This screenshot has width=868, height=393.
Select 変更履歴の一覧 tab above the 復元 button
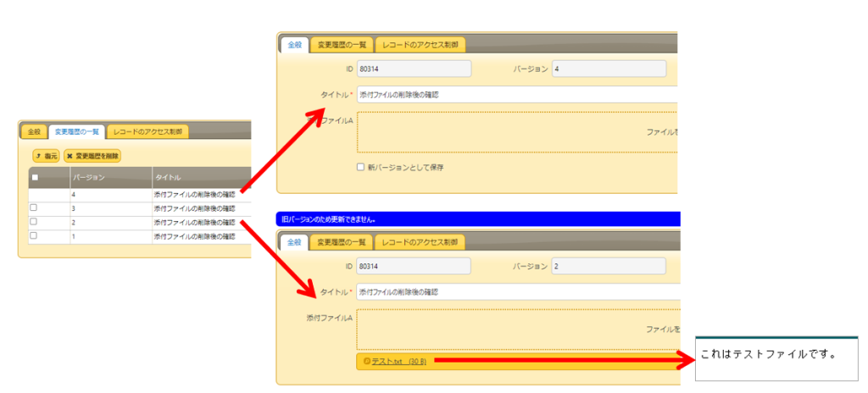pyautogui.click(x=77, y=132)
